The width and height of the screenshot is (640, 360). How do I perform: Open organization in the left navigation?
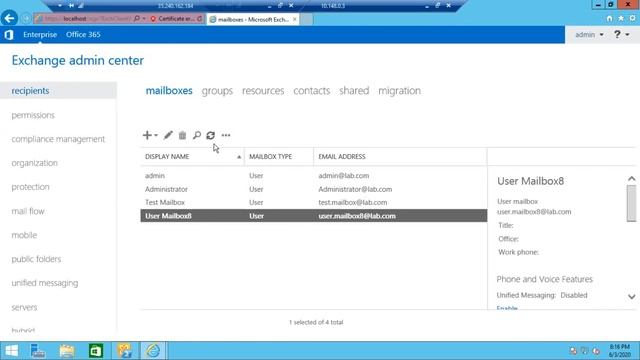point(35,163)
